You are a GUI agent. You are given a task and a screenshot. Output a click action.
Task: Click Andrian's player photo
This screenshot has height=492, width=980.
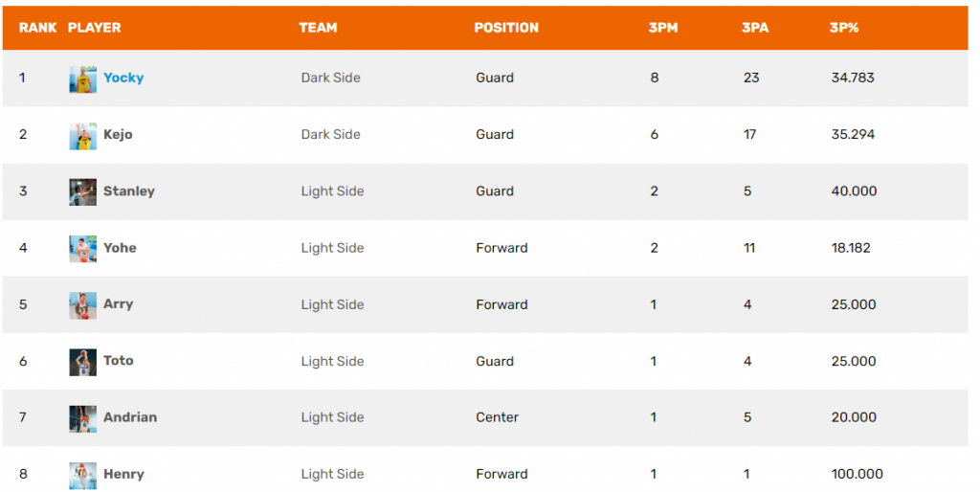coord(82,417)
